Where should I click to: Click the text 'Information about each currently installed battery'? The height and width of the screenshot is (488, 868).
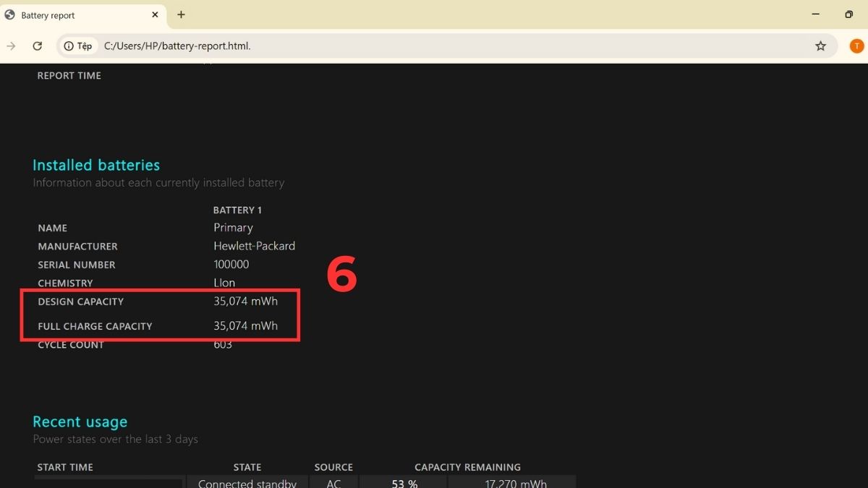coord(158,182)
